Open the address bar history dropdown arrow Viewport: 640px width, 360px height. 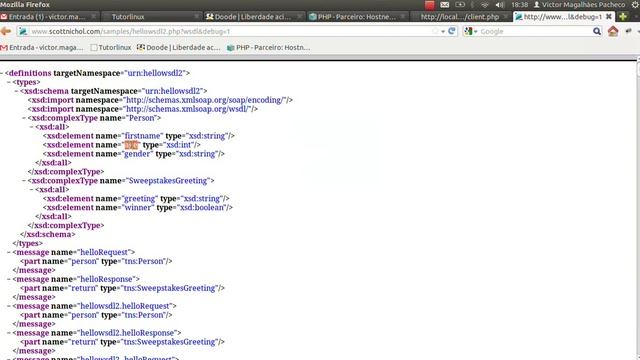(x=443, y=32)
